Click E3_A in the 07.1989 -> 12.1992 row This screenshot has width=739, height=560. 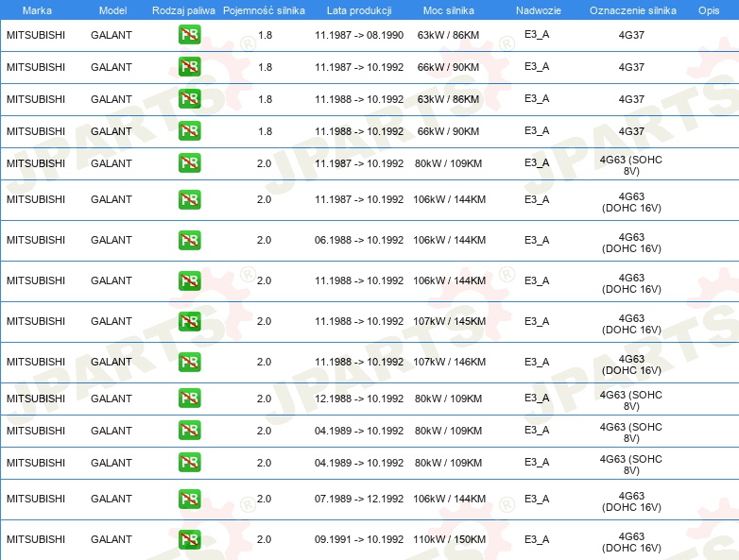tap(537, 499)
